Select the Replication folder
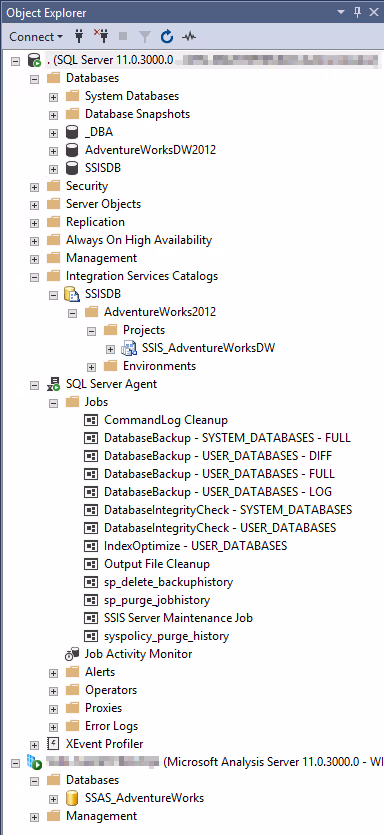This screenshot has width=384, height=835. (x=95, y=222)
